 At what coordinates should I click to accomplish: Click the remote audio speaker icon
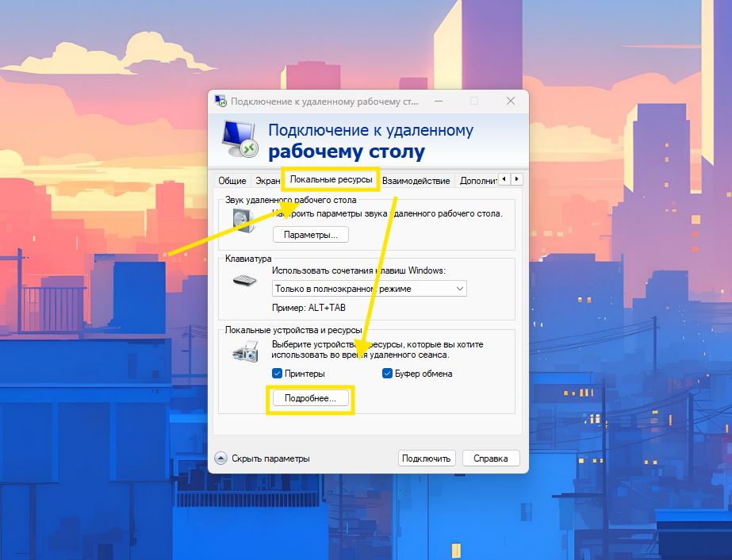[243, 221]
